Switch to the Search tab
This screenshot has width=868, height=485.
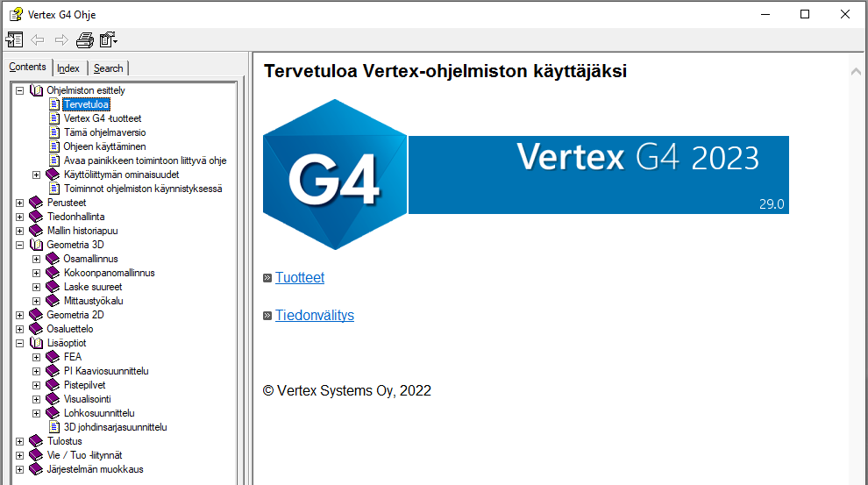point(109,68)
